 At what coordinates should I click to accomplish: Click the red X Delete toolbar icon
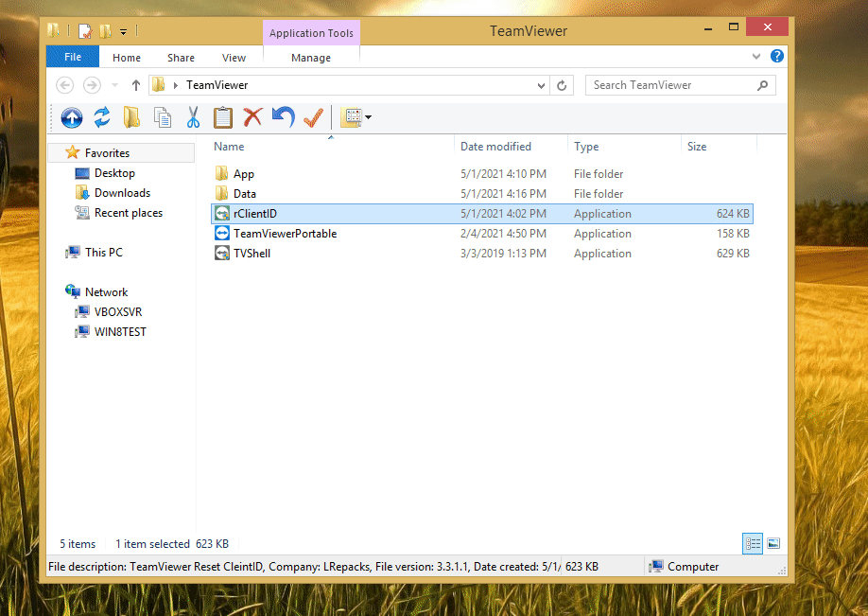[x=252, y=117]
